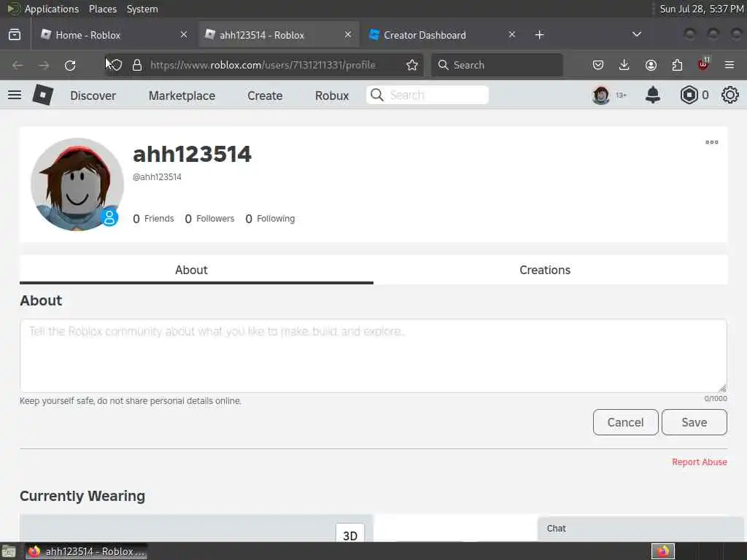Open the 0 Following link
Screen dimensions: 747x560
tap(270, 219)
